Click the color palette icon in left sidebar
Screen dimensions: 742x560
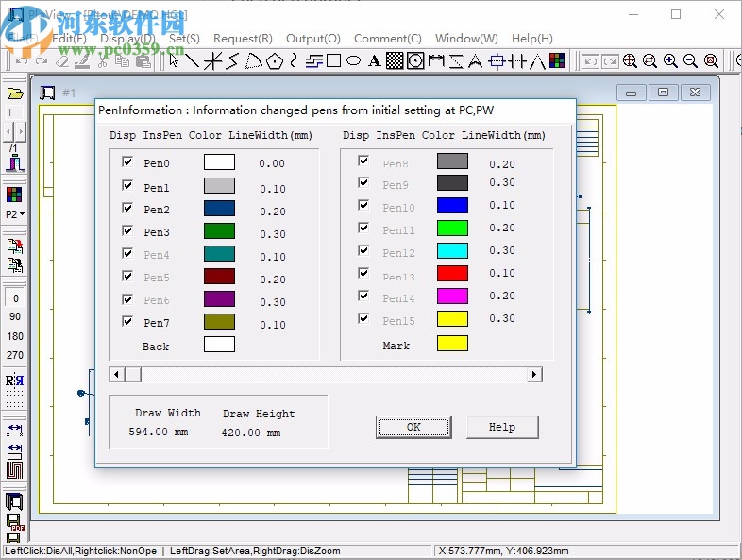[14, 195]
